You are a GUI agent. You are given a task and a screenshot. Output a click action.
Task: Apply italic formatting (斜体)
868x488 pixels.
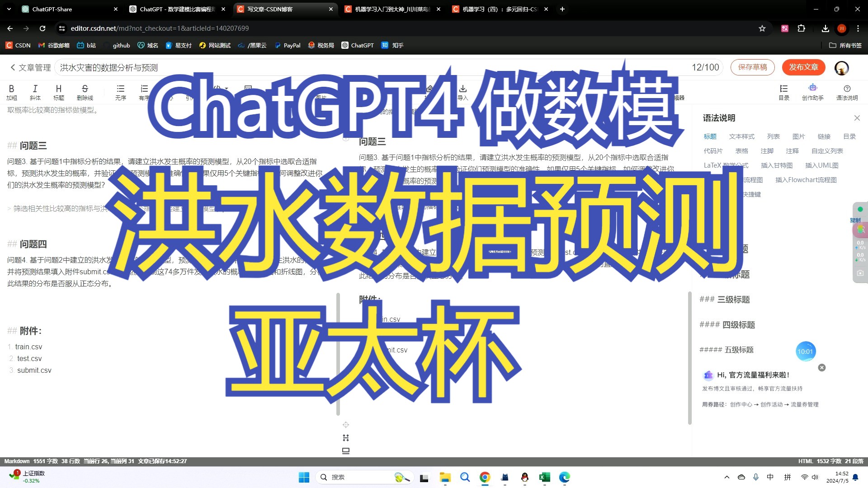35,92
